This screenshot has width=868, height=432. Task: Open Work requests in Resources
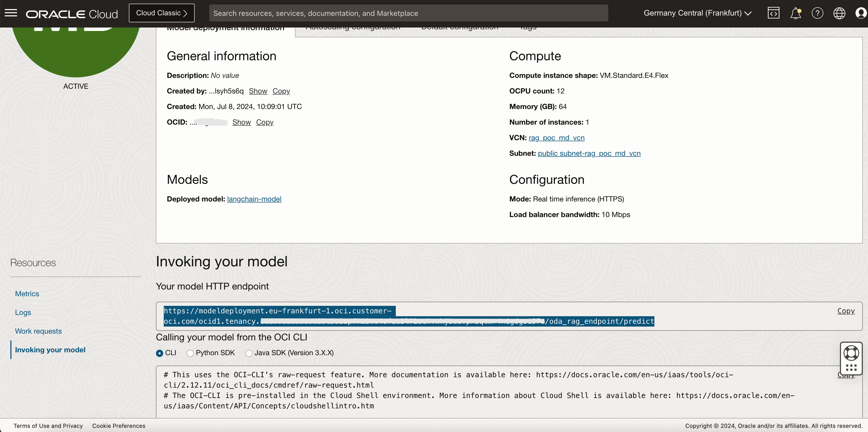pos(38,331)
